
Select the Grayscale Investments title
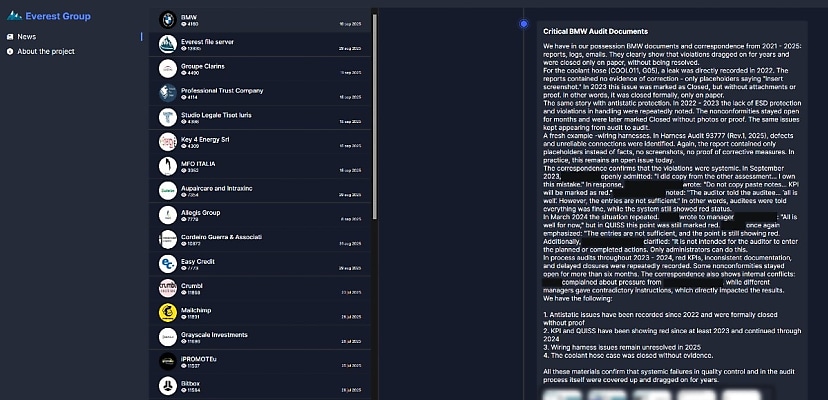tap(214, 334)
